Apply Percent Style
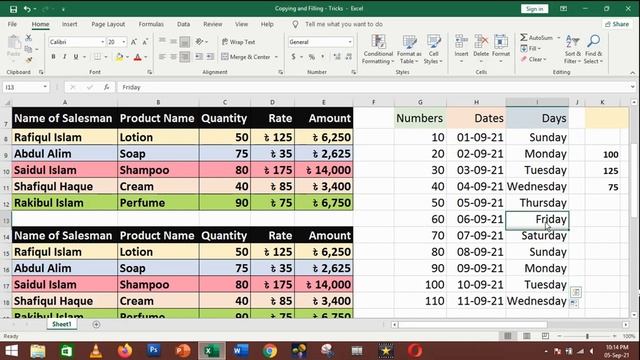Screen dimensions: 640x360 click(312, 57)
